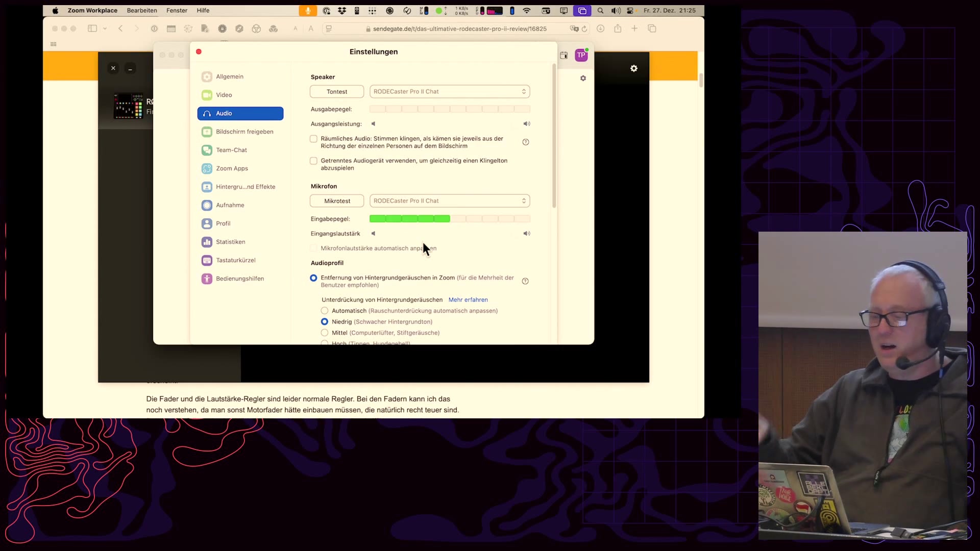The height and width of the screenshot is (551, 980).
Task: Show Safari tab overview
Action: click(x=652, y=29)
